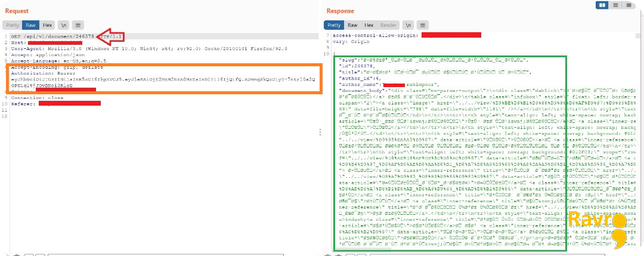This screenshot has height=256, width=644.
Task: Switch to top-bottom split layout icon
Action: click(x=615, y=5)
